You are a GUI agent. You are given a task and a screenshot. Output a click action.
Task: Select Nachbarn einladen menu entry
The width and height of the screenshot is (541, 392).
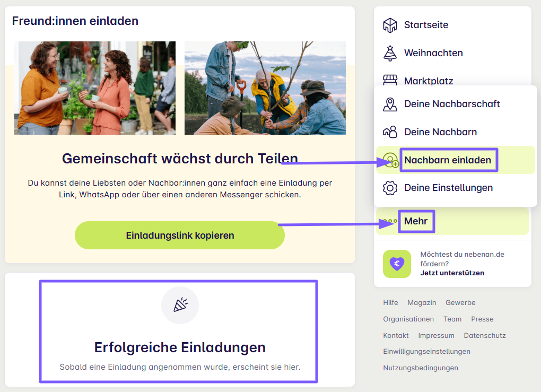pos(456,160)
